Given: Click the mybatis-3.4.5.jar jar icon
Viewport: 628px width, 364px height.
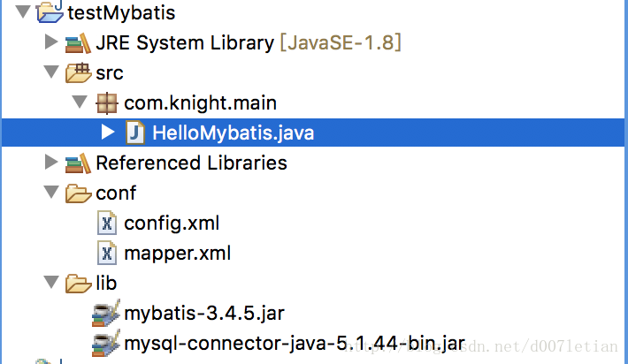Looking at the screenshot, I should (106, 313).
